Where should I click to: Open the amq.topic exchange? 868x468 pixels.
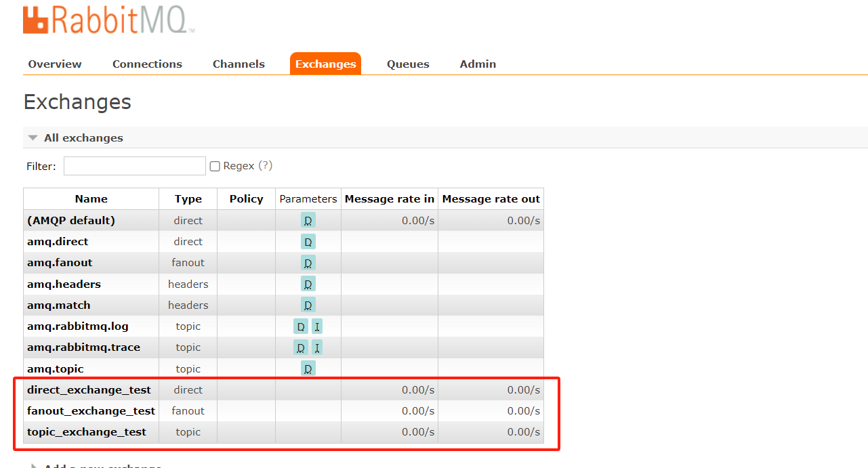56,368
